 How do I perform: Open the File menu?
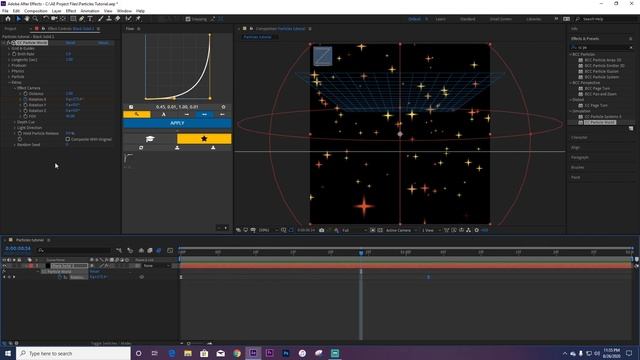5,11
